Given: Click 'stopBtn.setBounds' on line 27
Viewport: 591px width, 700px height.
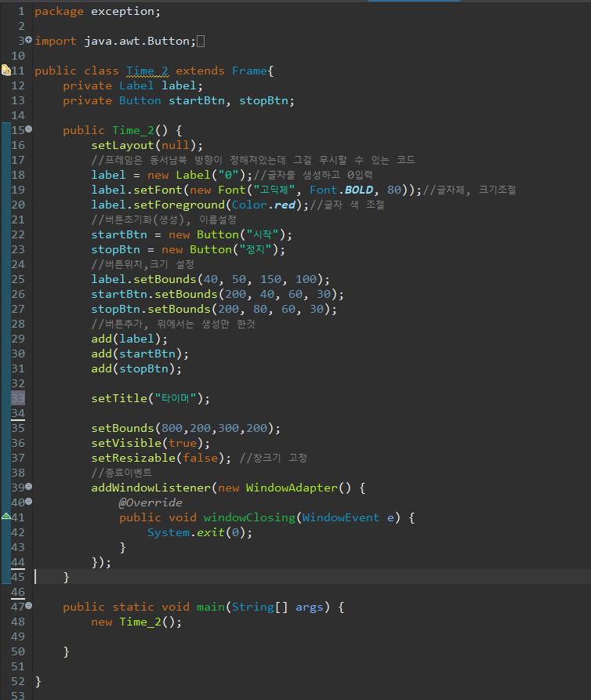Looking at the screenshot, I should pos(150,309).
